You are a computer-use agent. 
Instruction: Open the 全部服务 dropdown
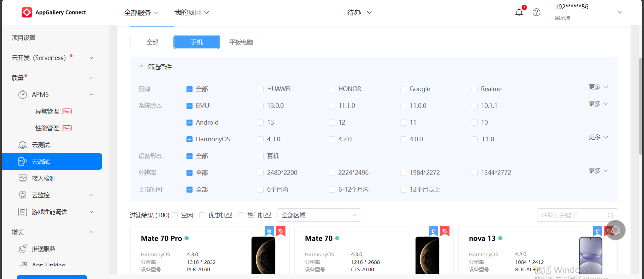tap(141, 13)
